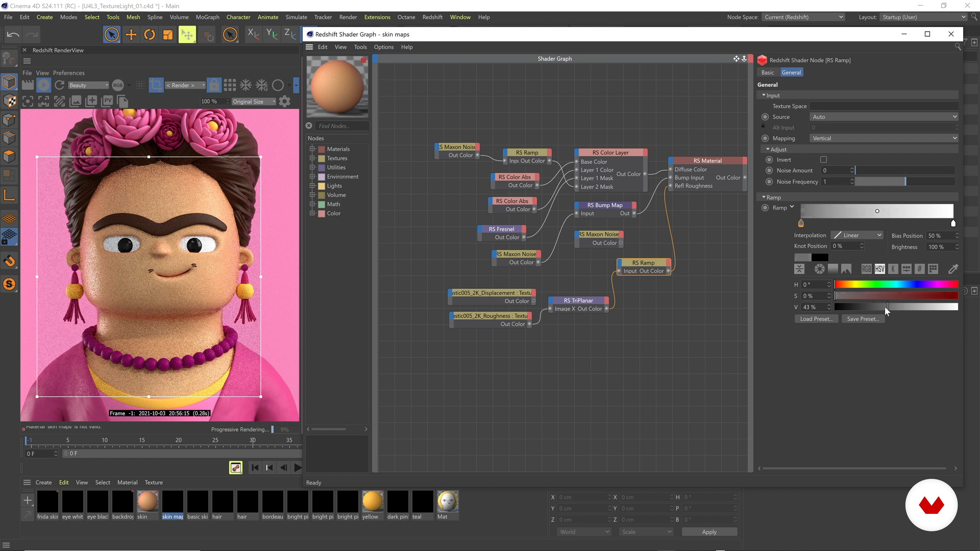The image size is (980, 551).
Task: Open the Original Size dropdown
Action: [x=254, y=102]
